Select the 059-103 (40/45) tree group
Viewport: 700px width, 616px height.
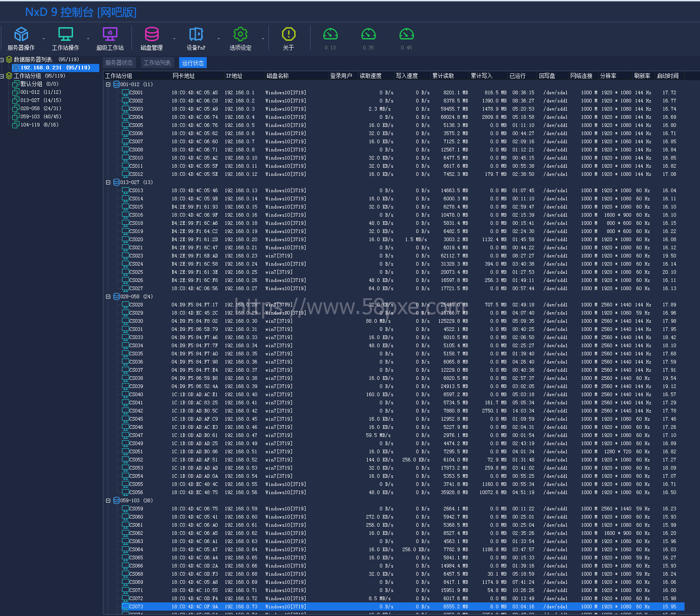coord(41,116)
